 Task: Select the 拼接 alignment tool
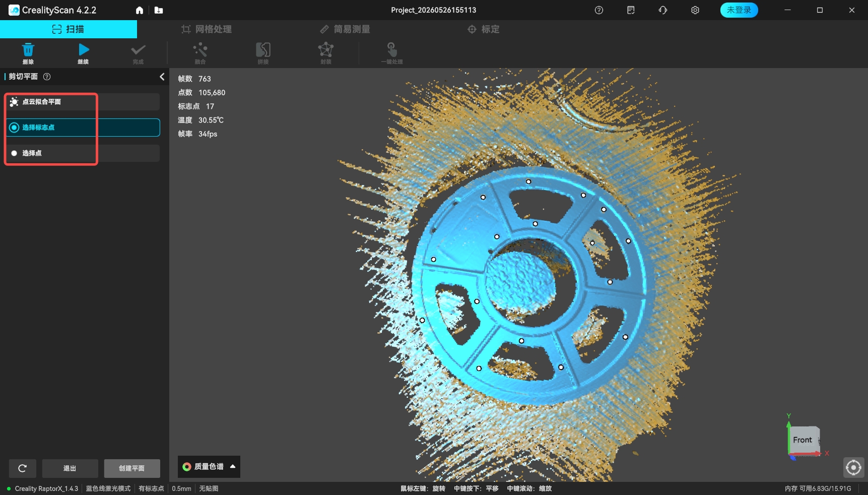point(263,53)
